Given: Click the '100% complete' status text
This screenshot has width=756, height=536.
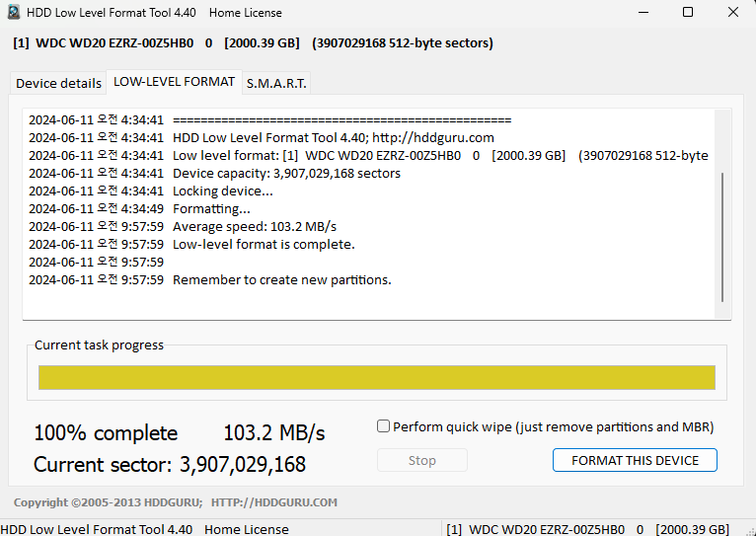Looking at the screenshot, I should [x=106, y=433].
